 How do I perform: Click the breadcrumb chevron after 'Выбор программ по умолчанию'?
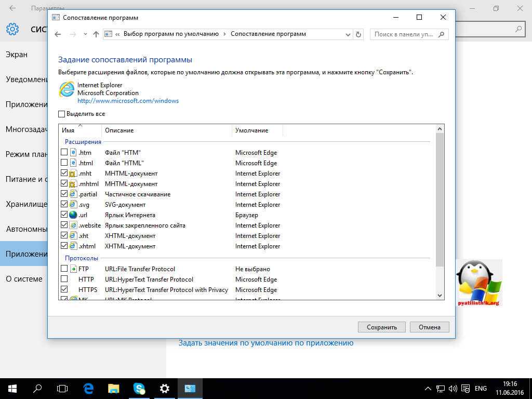click(224, 34)
